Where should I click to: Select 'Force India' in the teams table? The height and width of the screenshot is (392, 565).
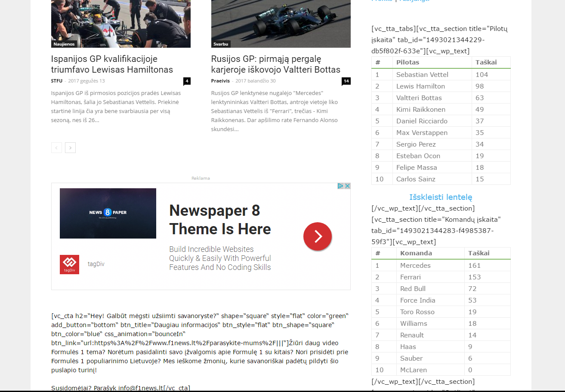click(x=417, y=300)
